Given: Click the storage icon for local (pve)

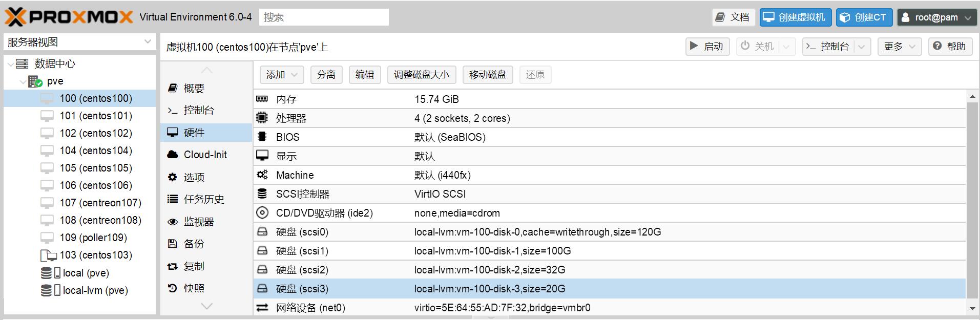Looking at the screenshot, I should coord(50,273).
